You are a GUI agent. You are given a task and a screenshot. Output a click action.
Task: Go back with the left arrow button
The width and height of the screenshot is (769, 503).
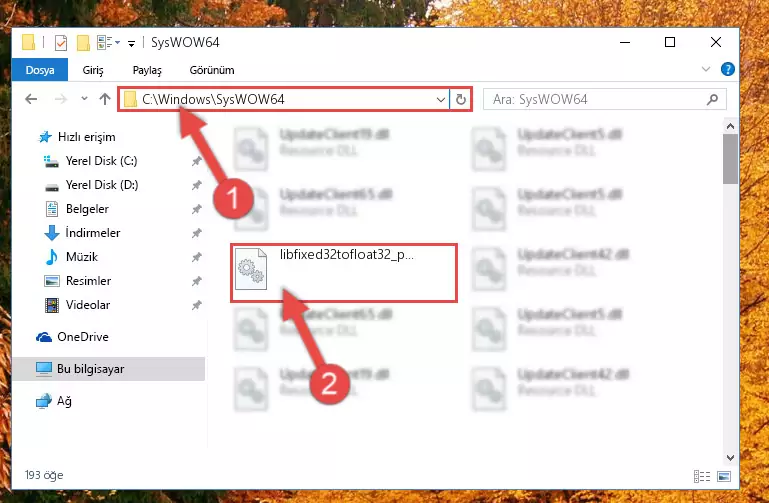31,100
